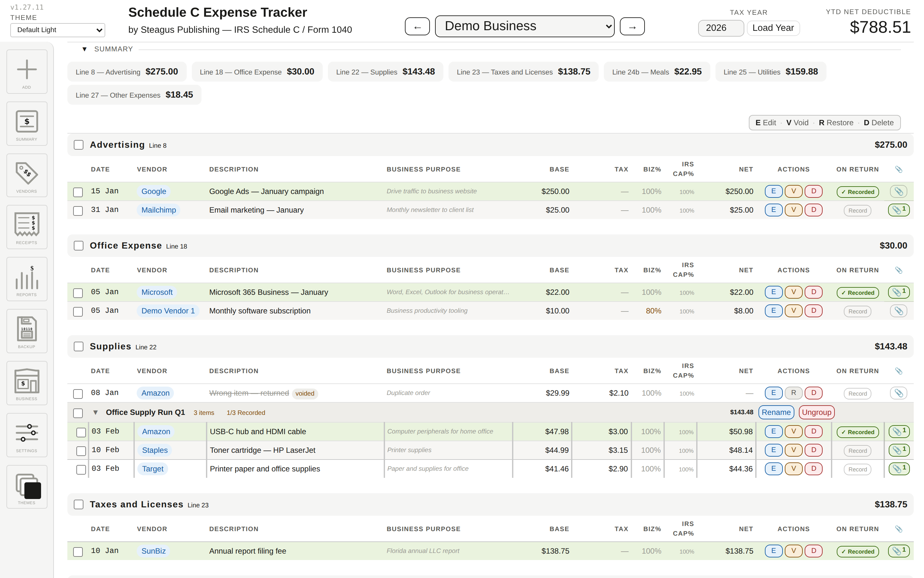Collapse the Summary section triangle
924x578 pixels.
point(84,49)
